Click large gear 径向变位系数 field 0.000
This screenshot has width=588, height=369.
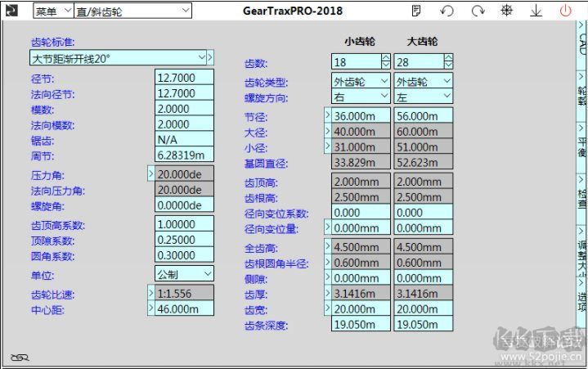[424, 212]
